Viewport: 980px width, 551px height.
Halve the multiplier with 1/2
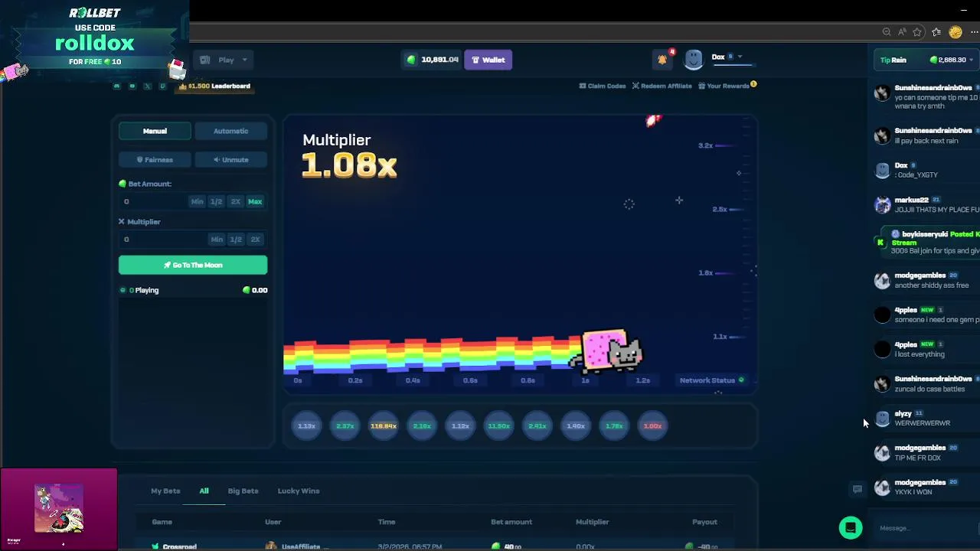[x=236, y=240]
